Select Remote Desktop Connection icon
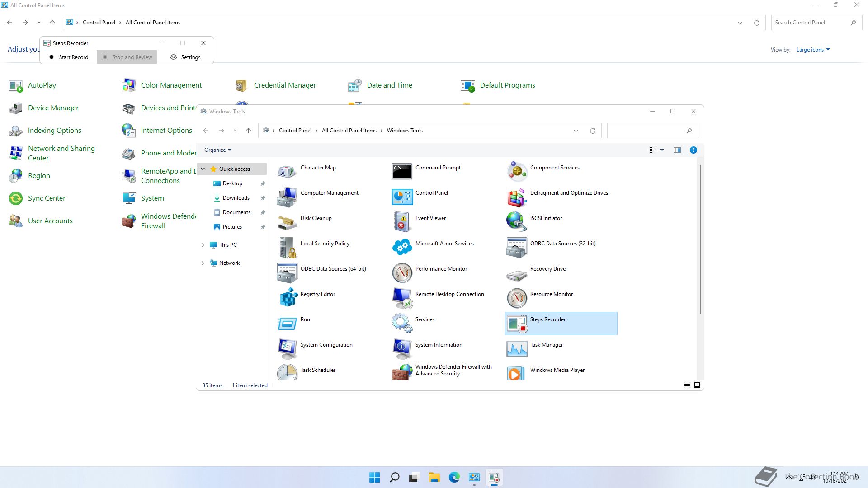This screenshot has height=488, width=868. coord(401,298)
